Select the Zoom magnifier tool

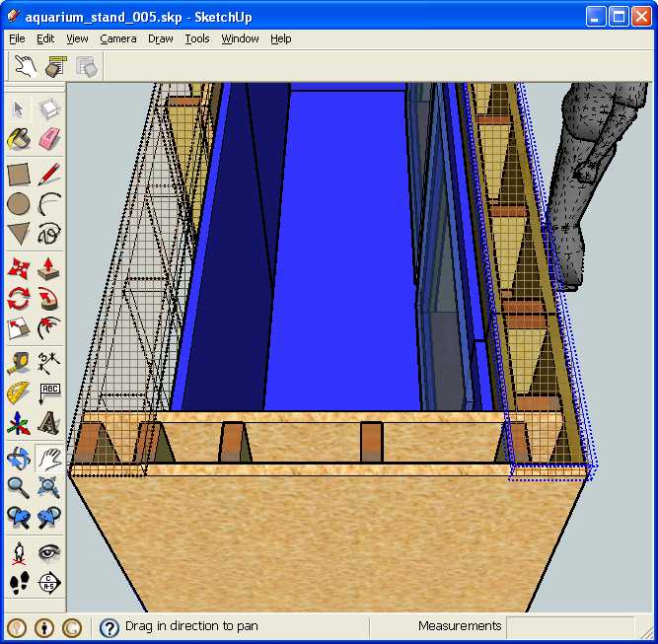(x=19, y=487)
